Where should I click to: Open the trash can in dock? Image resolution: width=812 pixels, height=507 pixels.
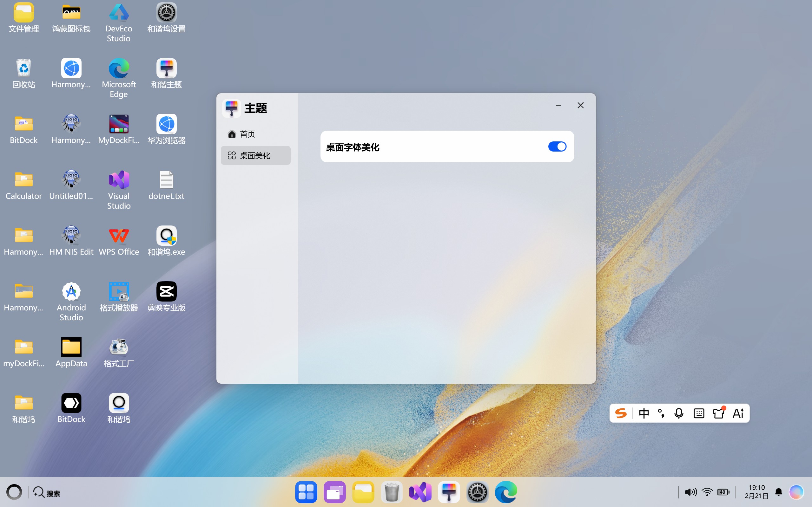pyautogui.click(x=392, y=492)
